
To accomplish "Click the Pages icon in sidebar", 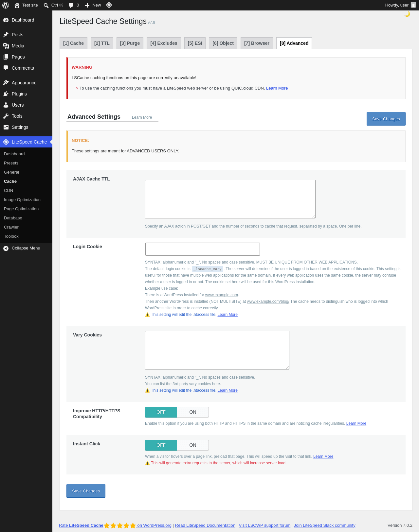I will [6, 57].
